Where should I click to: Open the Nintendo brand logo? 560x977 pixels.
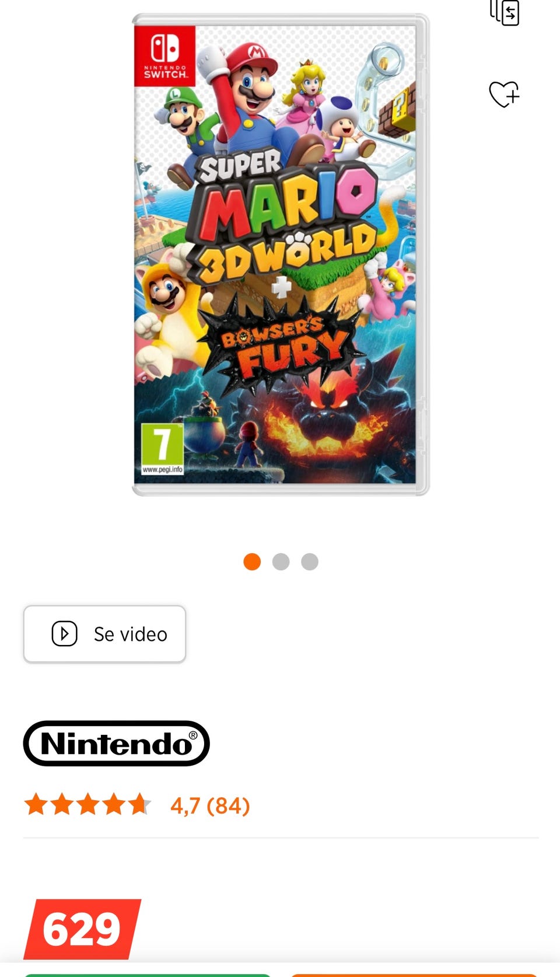[x=116, y=744]
